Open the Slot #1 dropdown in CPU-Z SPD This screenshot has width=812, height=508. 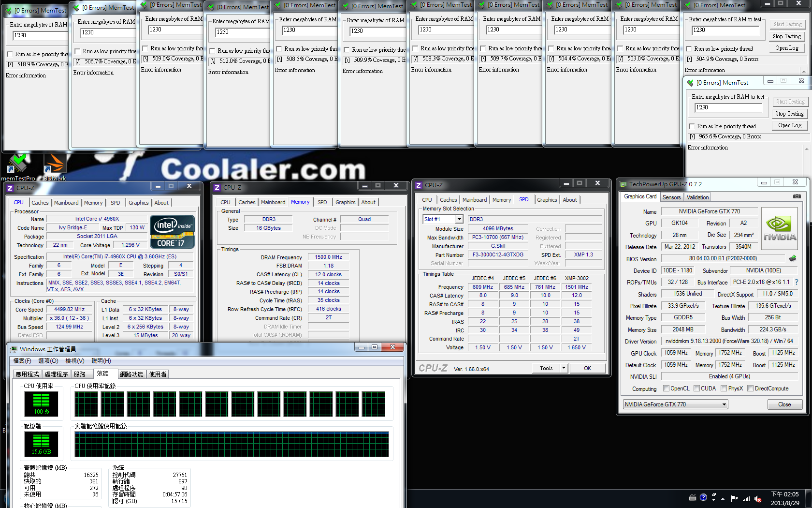coord(459,219)
